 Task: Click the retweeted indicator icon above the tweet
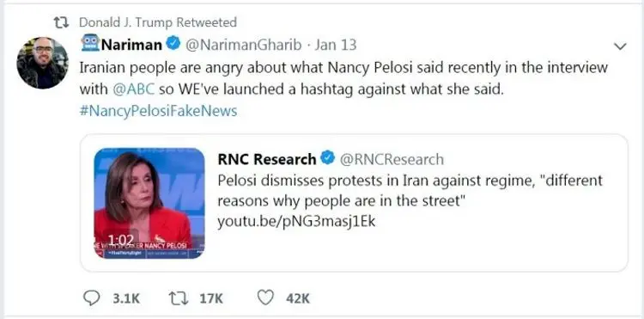pos(62,22)
